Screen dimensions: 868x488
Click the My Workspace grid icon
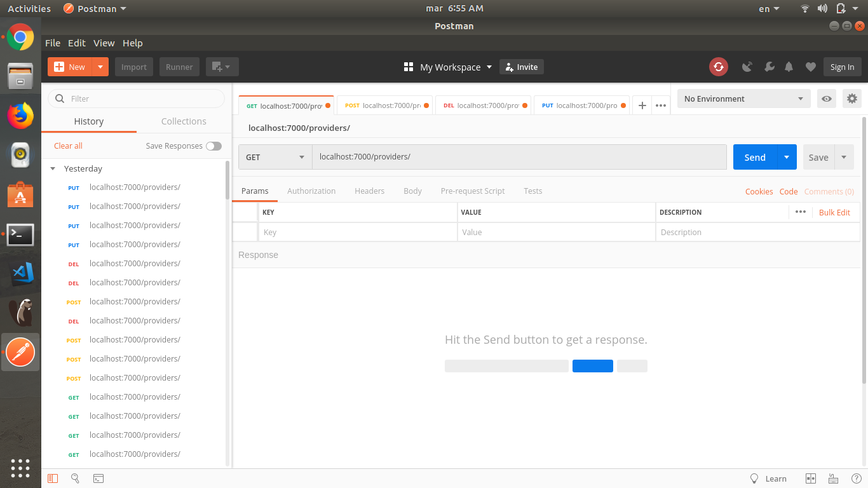[x=409, y=67]
